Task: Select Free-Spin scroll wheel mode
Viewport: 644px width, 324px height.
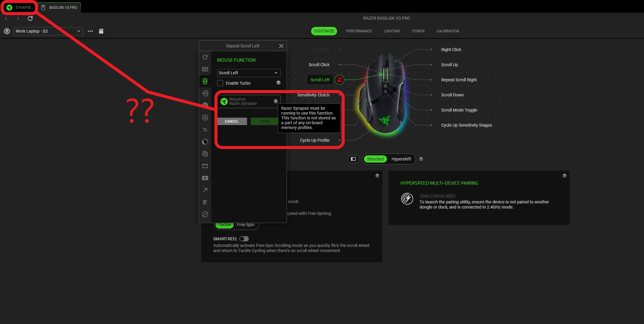Action: pos(246,225)
